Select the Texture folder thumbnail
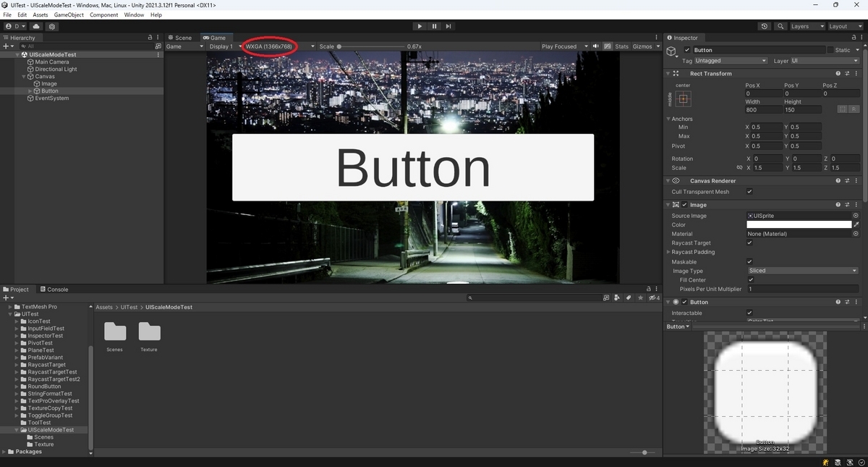Image resolution: width=868 pixels, height=467 pixels. tap(149, 332)
